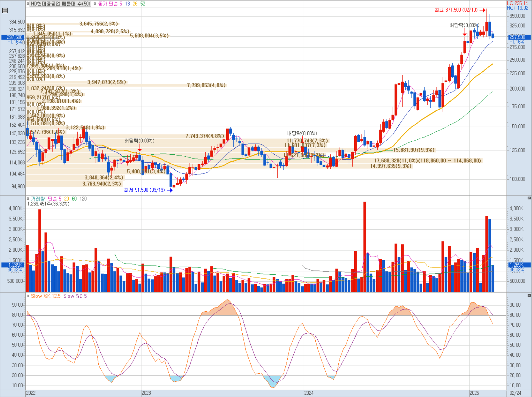The height and width of the screenshot is (397, 532).
Task: Click the 2024 year marker on timeline
Action: (309, 393)
